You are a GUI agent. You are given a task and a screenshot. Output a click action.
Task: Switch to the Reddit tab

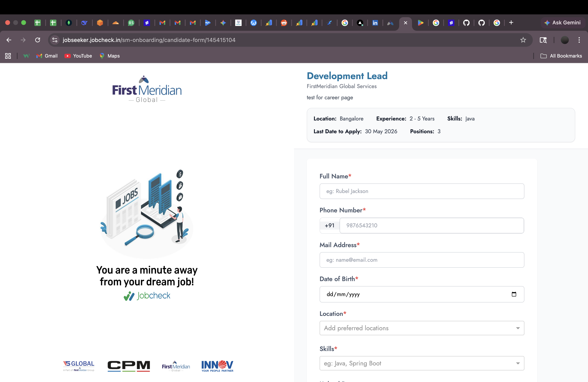pos(284,23)
